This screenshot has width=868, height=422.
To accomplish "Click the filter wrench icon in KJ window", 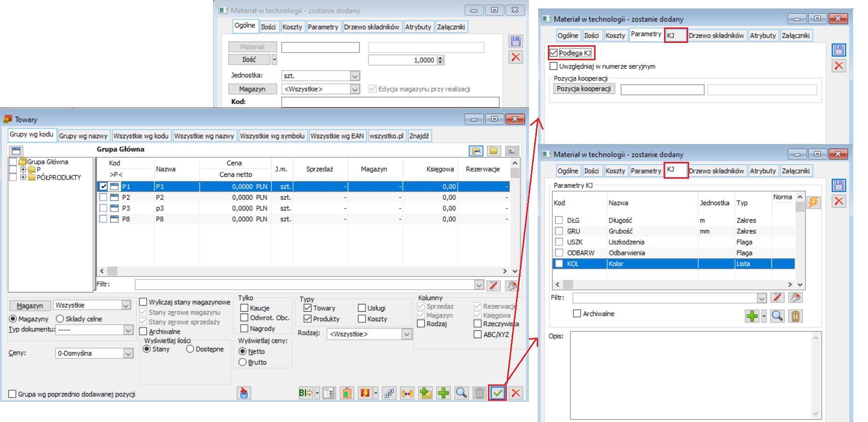I will 795,298.
